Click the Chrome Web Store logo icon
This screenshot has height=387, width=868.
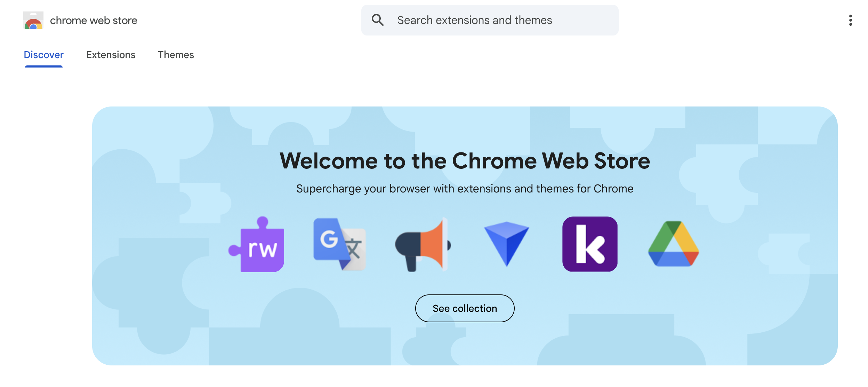click(x=33, y=21)
